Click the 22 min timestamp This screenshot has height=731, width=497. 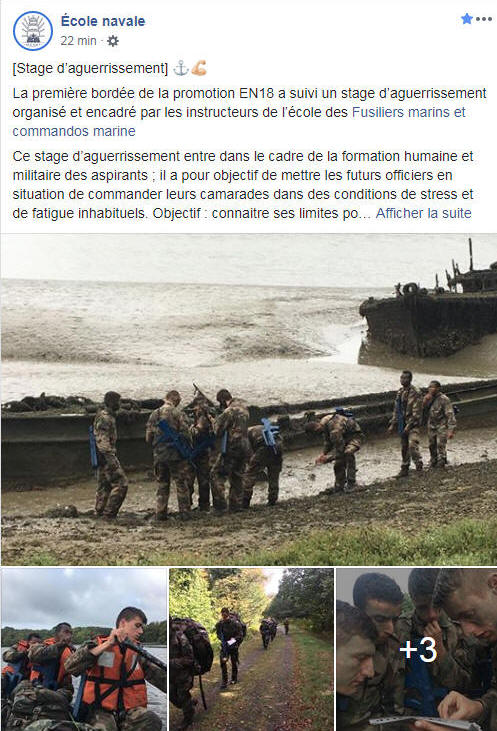(x=78, y=41)
